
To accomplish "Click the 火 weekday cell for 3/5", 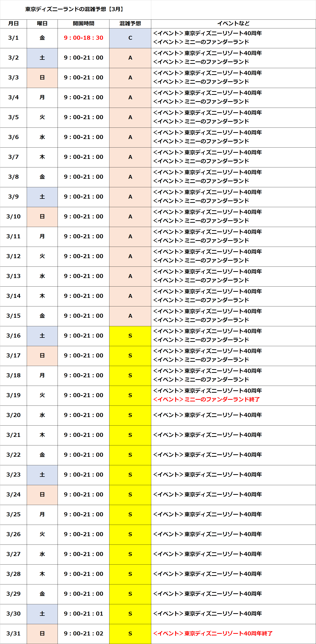I will [42, 117].
